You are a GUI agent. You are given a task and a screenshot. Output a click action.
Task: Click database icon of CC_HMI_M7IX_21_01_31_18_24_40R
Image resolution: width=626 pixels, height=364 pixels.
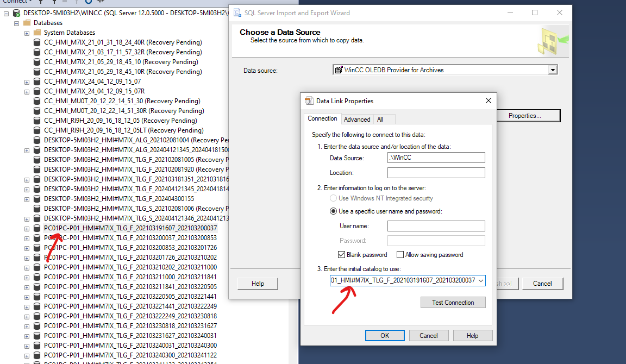coord(37,42)
